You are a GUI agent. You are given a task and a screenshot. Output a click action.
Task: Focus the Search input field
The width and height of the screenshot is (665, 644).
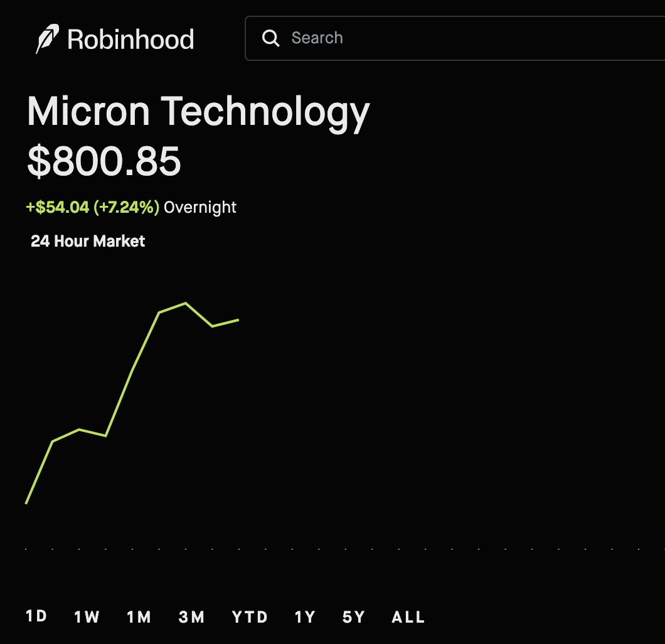[x=455, y=38]
